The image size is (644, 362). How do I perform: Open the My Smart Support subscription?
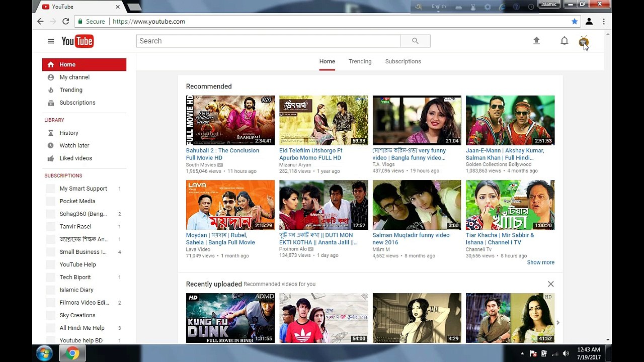tap(84, 189)
